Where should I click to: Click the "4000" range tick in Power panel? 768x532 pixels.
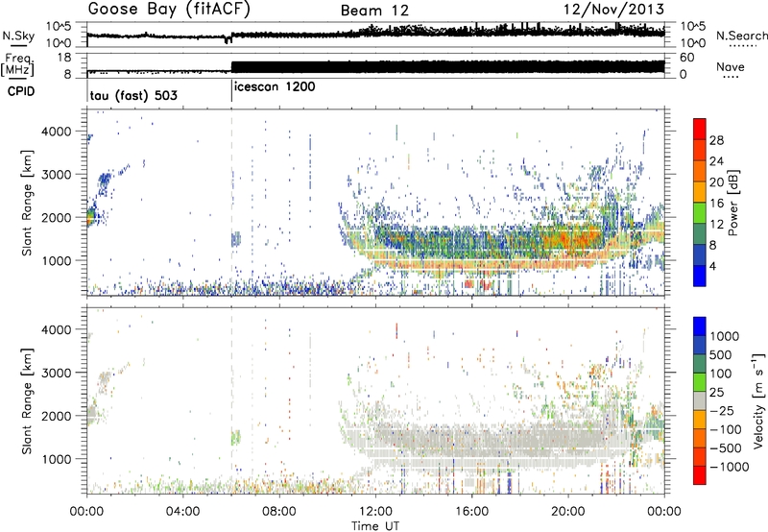coord(58,132)
